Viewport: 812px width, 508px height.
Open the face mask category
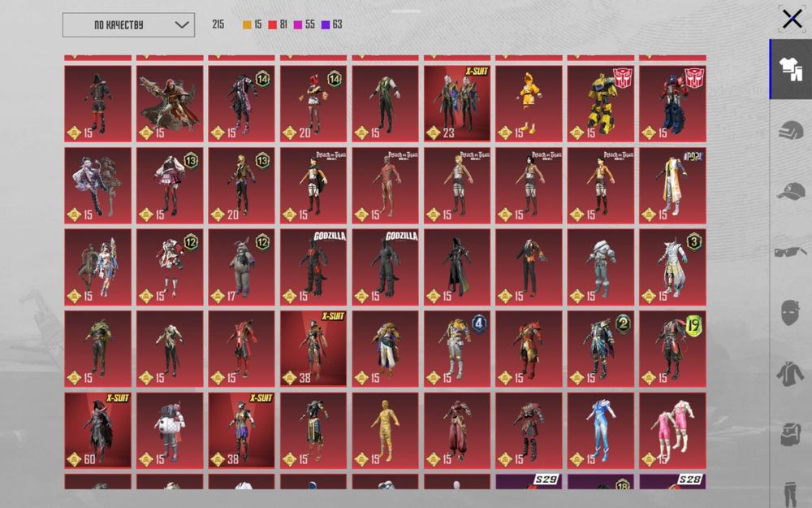(x=791, y=313)
